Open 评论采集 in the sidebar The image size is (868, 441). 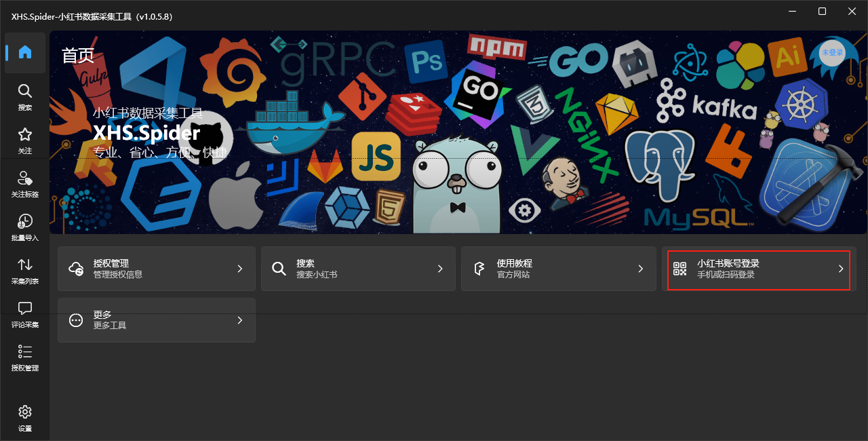click(x=25, y=314)
